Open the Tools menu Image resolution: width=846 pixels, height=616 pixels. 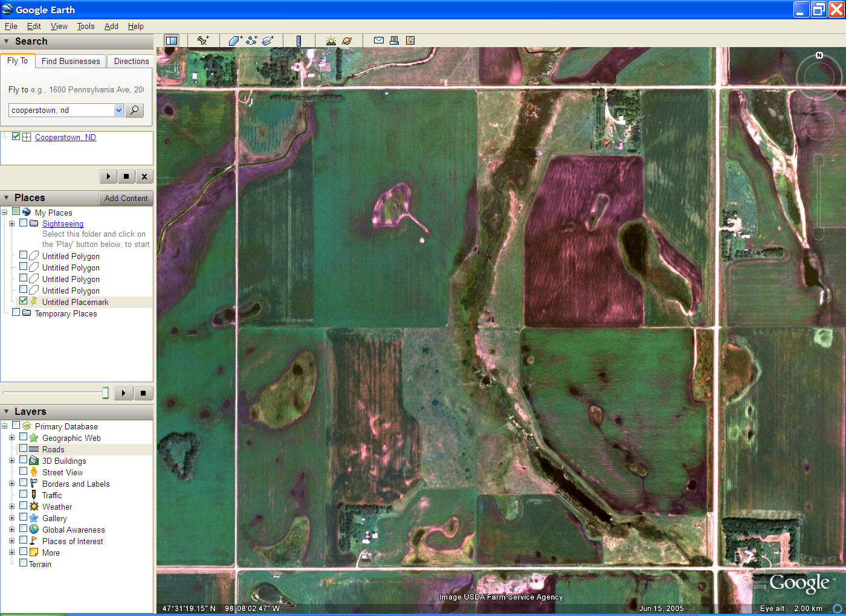pyautogui.click(x=86, y=26)
